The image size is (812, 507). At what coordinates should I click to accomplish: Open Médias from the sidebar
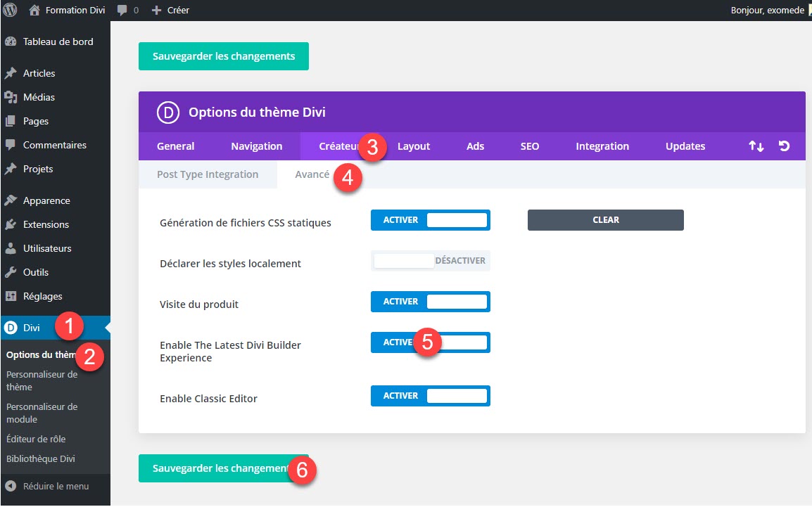[x=39, y=97]
